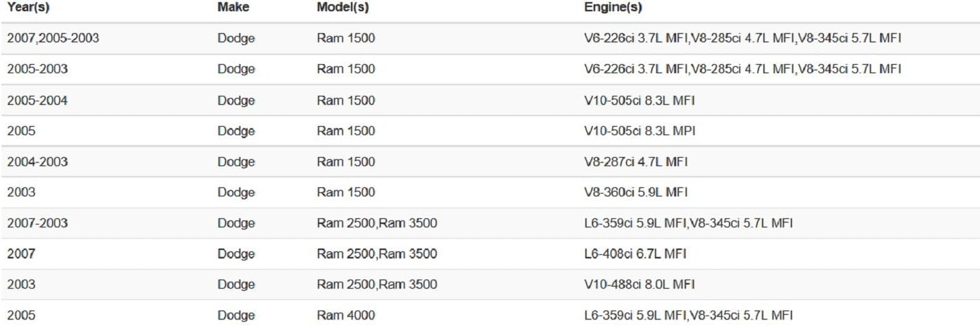
Task: Click the Model(s) column header
Action: point(343,8)
